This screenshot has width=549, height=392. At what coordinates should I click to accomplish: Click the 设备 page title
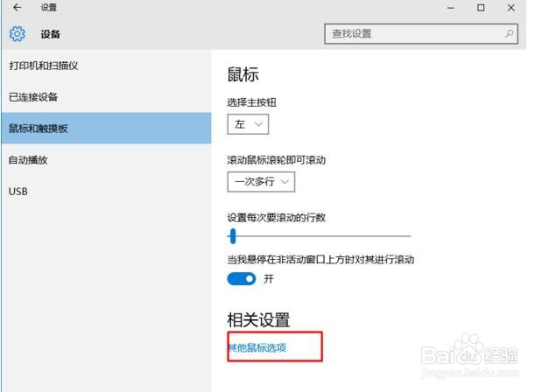coord(50,34)
